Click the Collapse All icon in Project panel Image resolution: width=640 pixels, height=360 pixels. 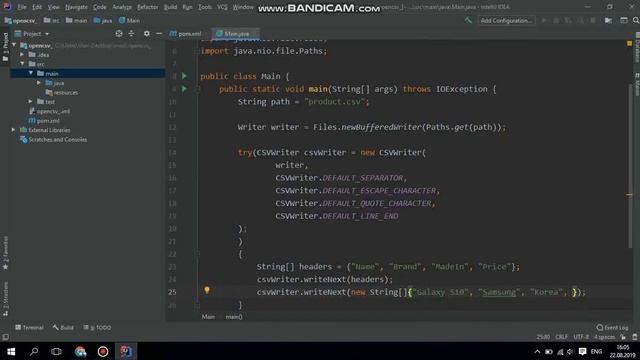(131, 33)
